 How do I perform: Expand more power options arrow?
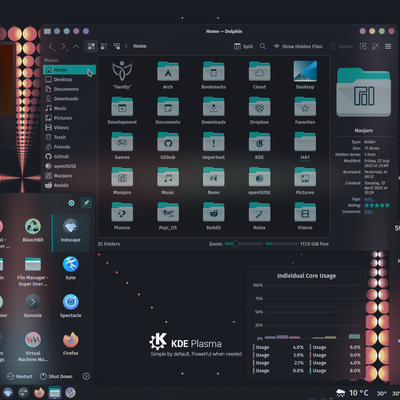(x=86, y=376)
